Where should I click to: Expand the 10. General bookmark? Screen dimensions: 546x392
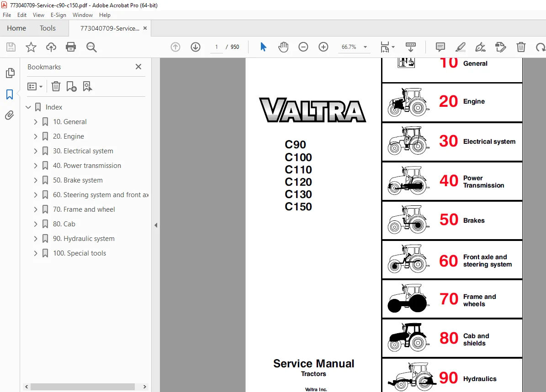point(36,122)
